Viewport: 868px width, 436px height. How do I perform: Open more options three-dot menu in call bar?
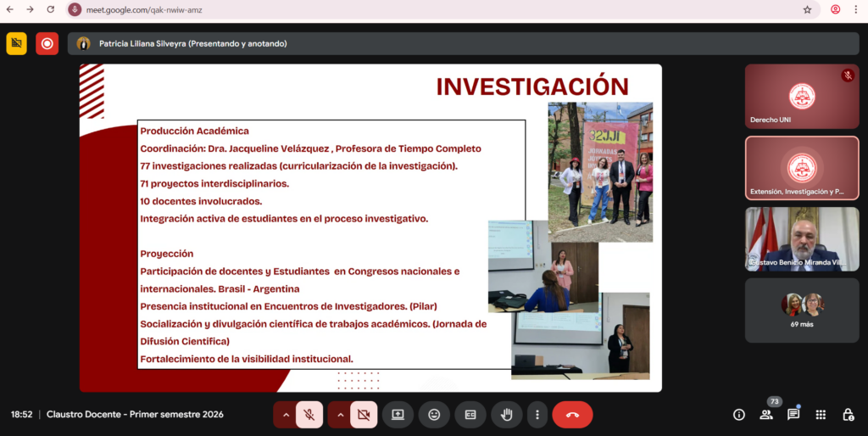(537, 415)
